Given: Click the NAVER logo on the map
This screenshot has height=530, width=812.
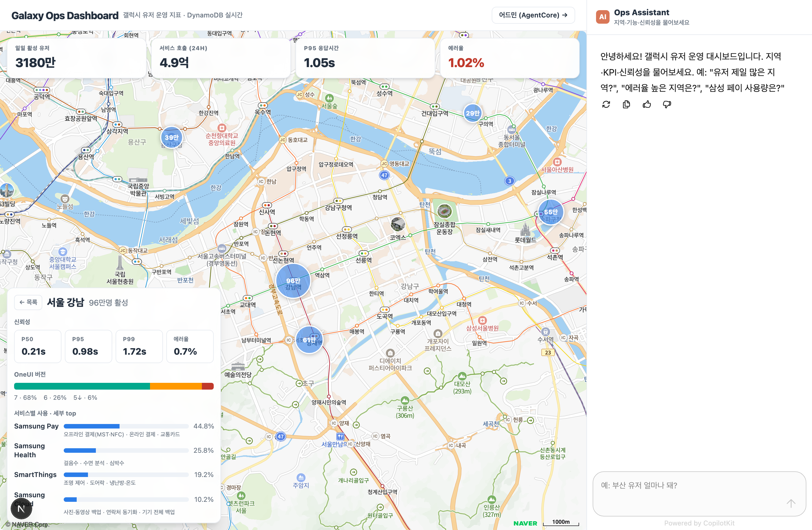Looking at the screenshot, I should pos(525,523).
